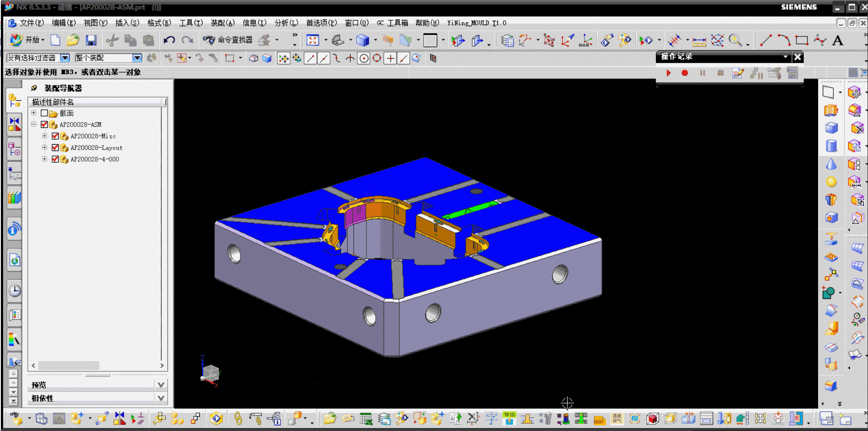Open the 操作记录 panel options arrow
Image resolution: width=868 pixels, height=431 pixels.
click(x=785, y=57)
